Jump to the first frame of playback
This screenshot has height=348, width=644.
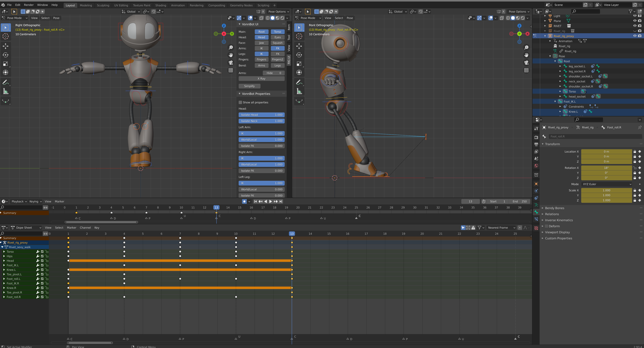coord(255,201)
